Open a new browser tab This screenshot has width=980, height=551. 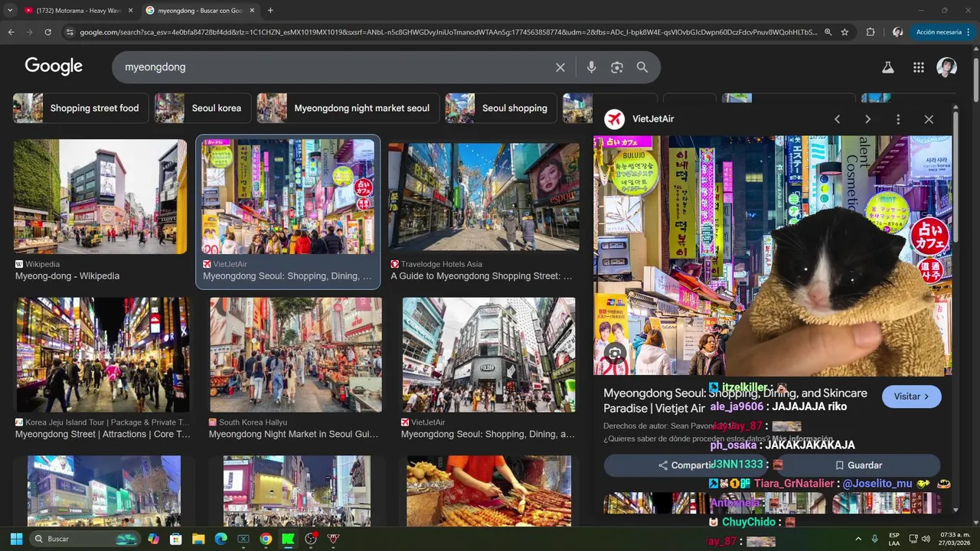tap(270, 10)
